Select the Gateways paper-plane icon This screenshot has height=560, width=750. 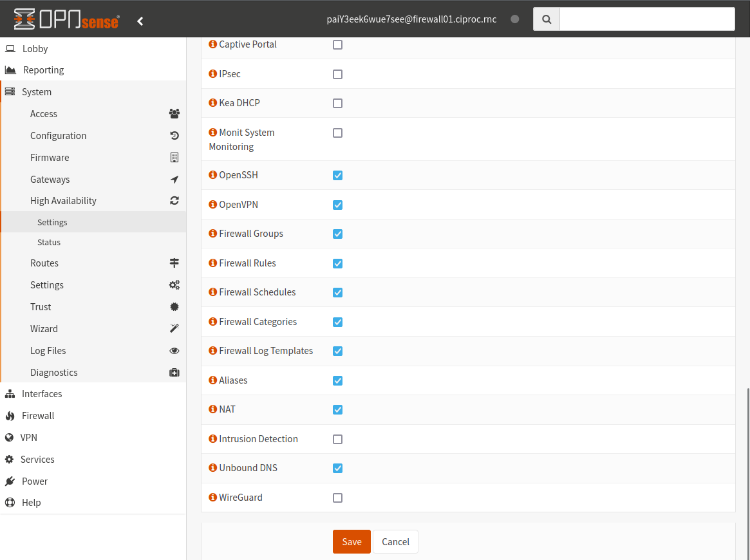tap(174, 179)
